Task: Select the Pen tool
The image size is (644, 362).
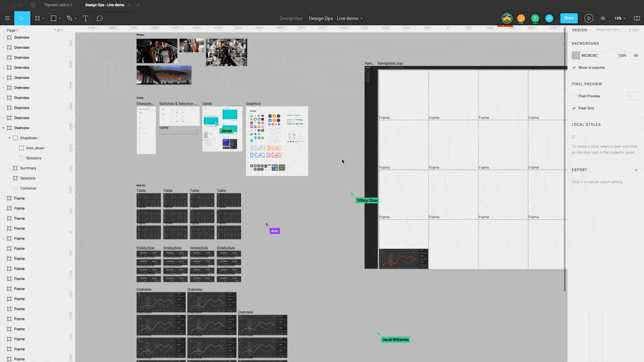Action: pyautogui.click(x=69, y=18)
